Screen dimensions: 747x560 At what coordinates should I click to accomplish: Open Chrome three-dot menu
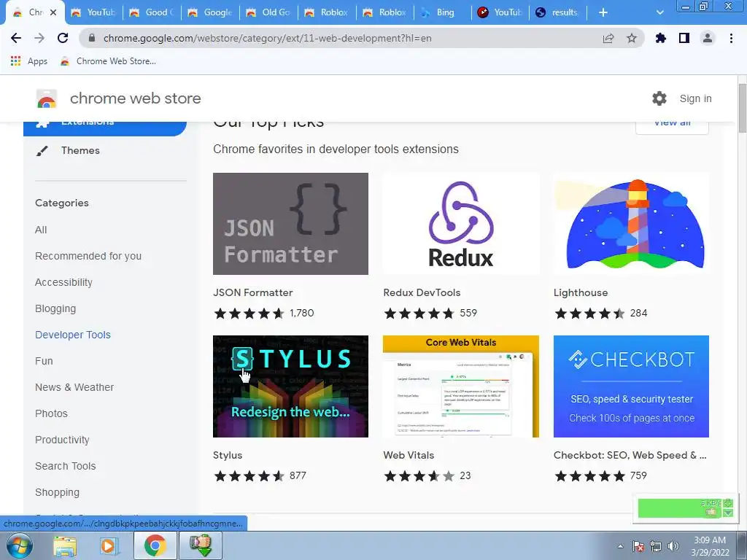point(731,38)
